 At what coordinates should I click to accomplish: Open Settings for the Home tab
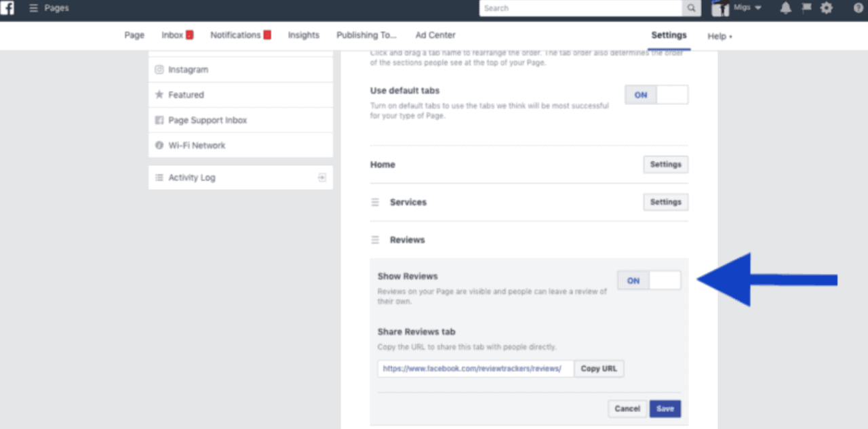pos(665,164)
